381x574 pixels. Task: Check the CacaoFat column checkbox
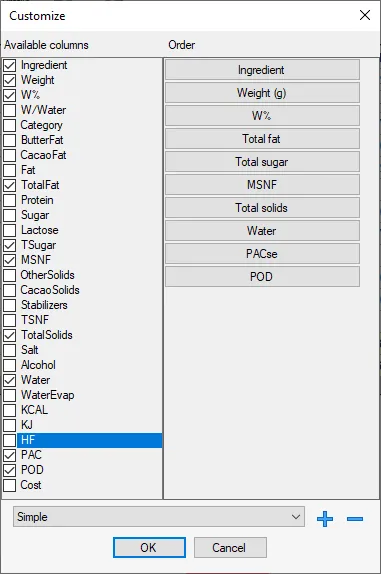pos(10,155)
